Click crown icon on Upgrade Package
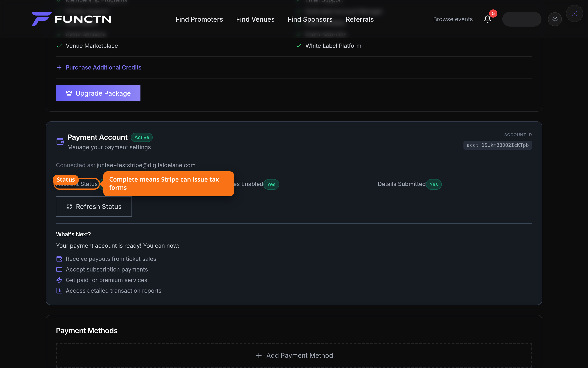This screenshot has width=588, height=368. tap(69, 93)
